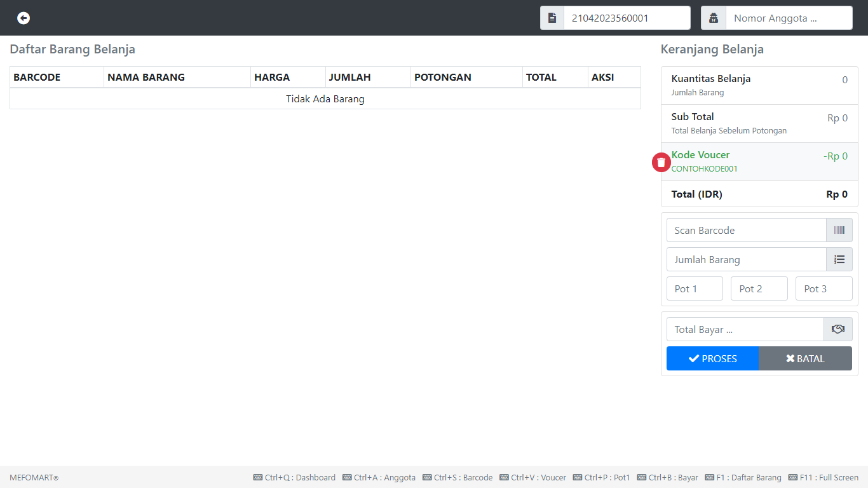
Task: Click the Ctrl+B : Bayar shortcut hint
Action: (x=667, y=477)
